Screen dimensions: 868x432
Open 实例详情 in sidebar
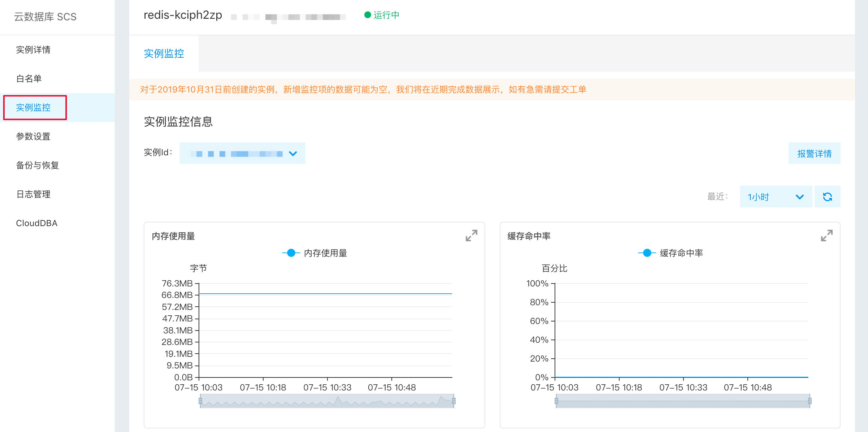(x=33, y=50)
